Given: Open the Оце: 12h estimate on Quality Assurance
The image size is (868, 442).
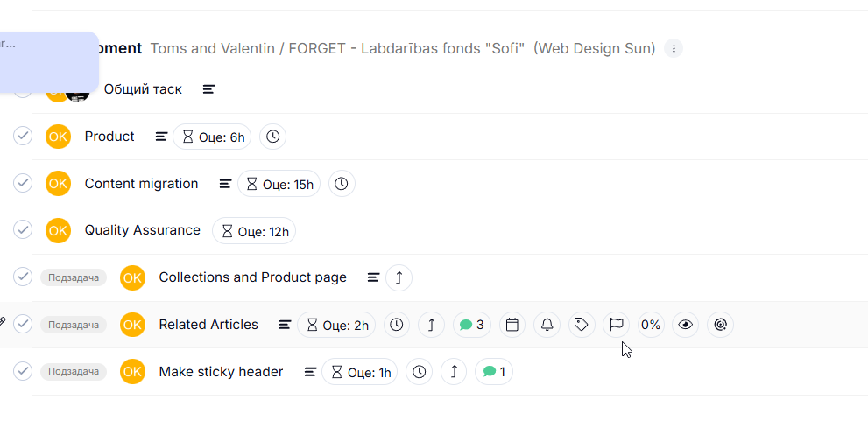Looking at the screenshot, I should (x=254, y=231).
